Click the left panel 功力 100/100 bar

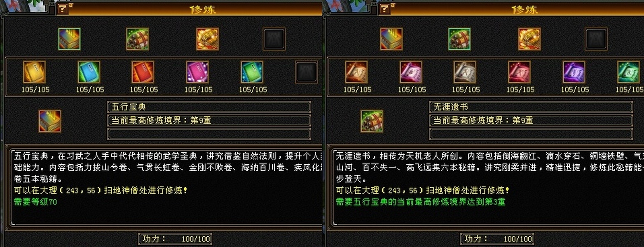coord(175,238)
